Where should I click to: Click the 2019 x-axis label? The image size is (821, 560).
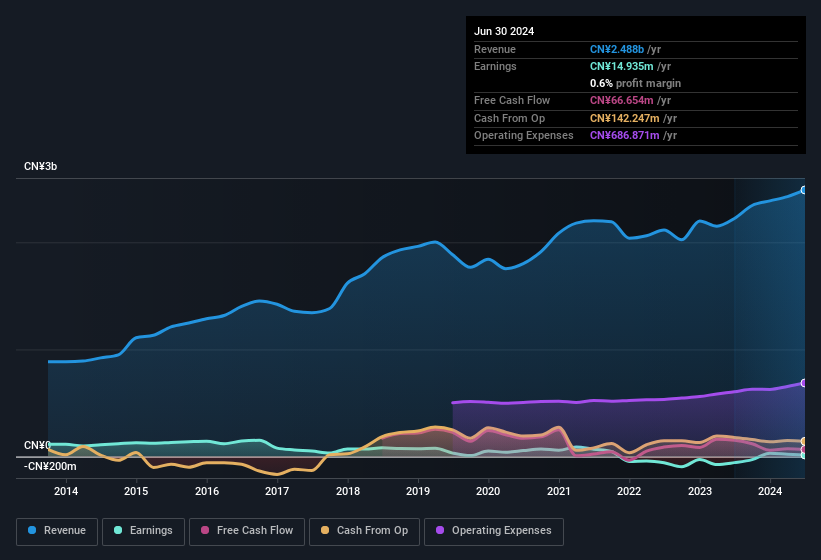pyautogui.click(x=418, y=491)
